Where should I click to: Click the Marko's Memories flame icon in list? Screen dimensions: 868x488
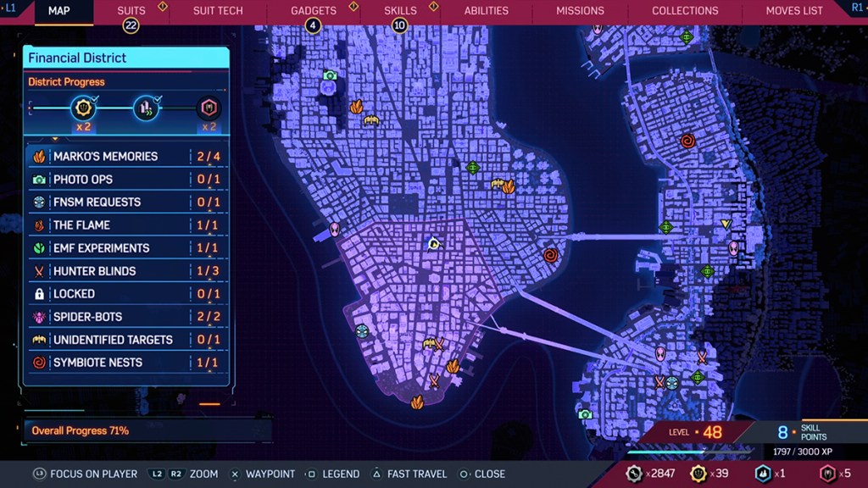[x=39, y=157]
